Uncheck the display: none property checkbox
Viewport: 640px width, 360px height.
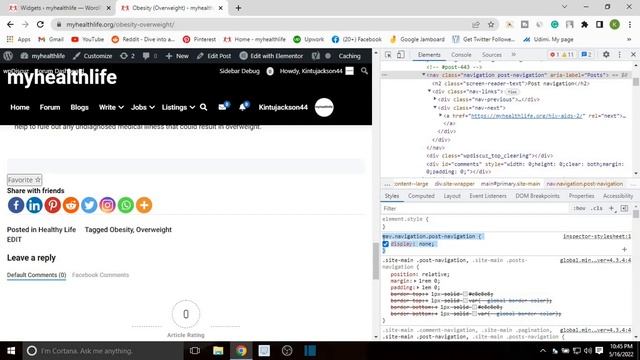pos(386,244)
